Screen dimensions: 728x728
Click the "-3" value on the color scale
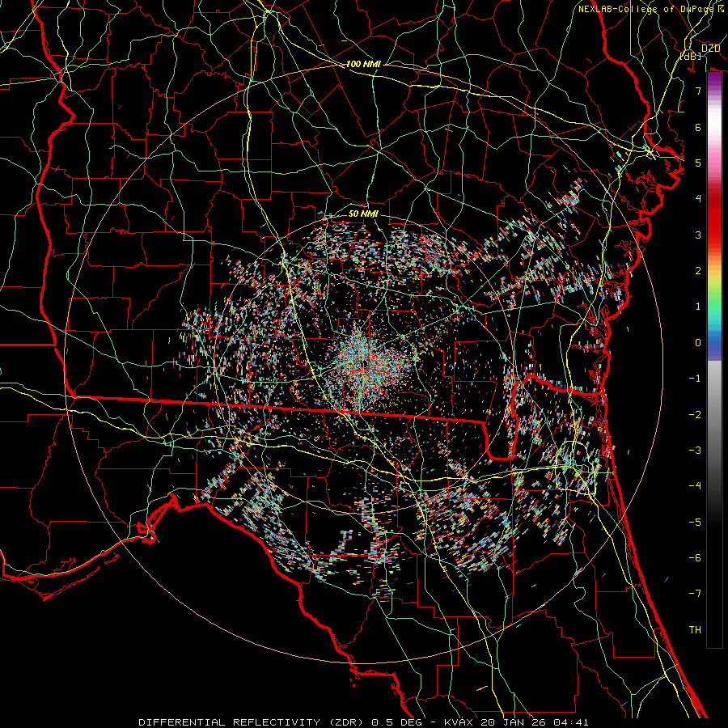pyautogui.click(x=695, y=451)
